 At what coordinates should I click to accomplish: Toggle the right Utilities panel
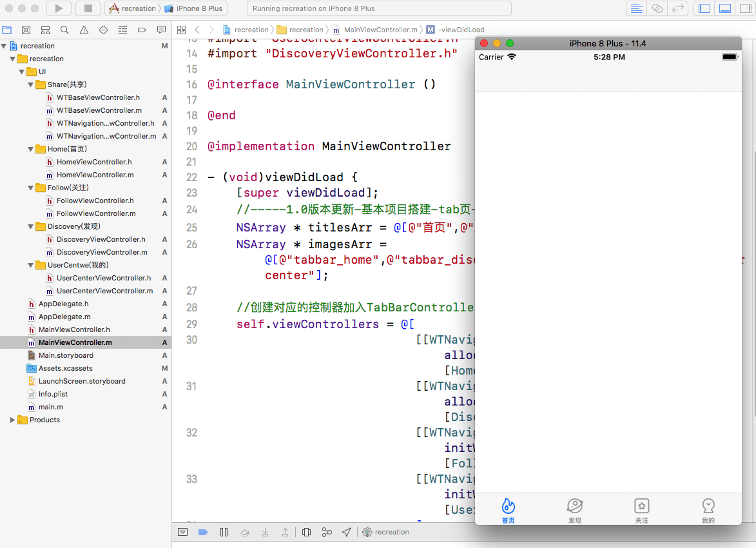[x=744, y=8]
